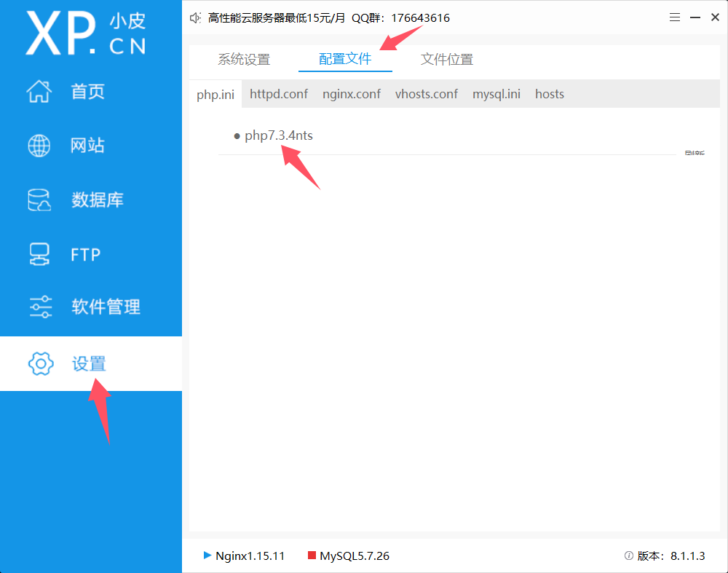
Task: Click the announcement text about cloud servers
Action: 329,18
